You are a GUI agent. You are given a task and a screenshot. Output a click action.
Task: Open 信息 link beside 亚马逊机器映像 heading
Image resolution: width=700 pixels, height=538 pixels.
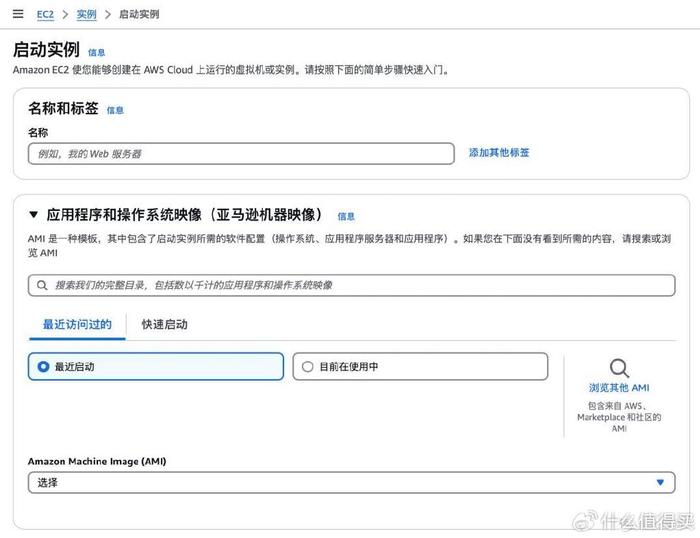(x=346, y=217)
